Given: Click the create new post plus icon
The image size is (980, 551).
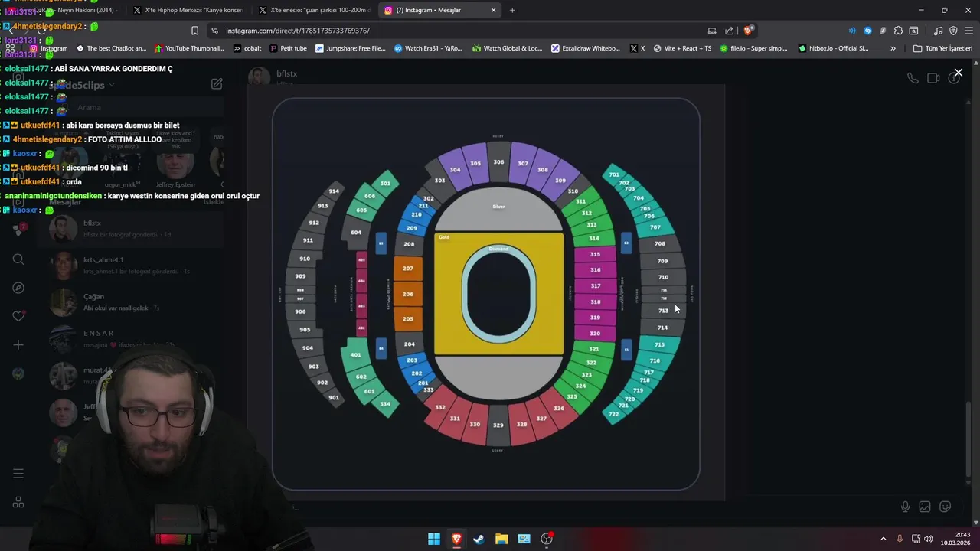Looking at the screenshot, I should point(18,345).
